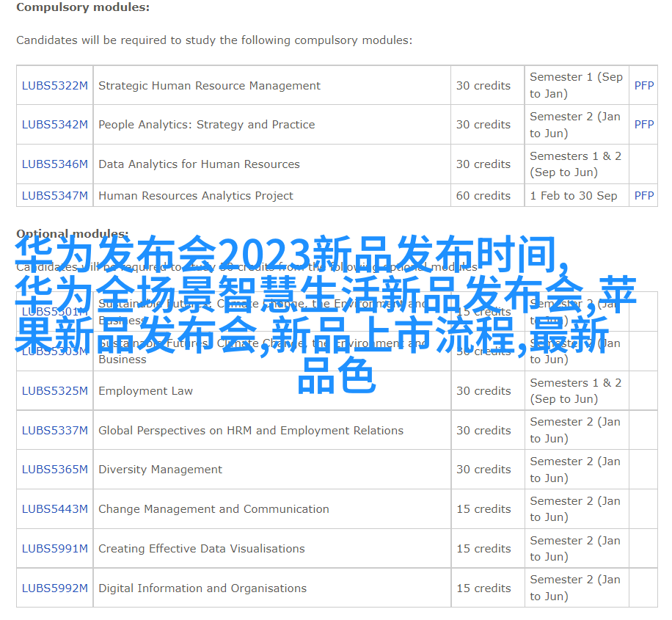Select 'Employment Law' module title
Image resolution: width=672 pixels, height=620 pixels.
pos(146,391)
